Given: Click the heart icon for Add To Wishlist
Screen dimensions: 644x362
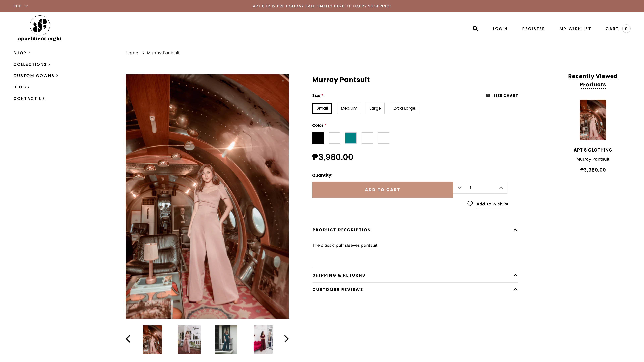Looking at the screenshot, I should (x=470, y=204).
